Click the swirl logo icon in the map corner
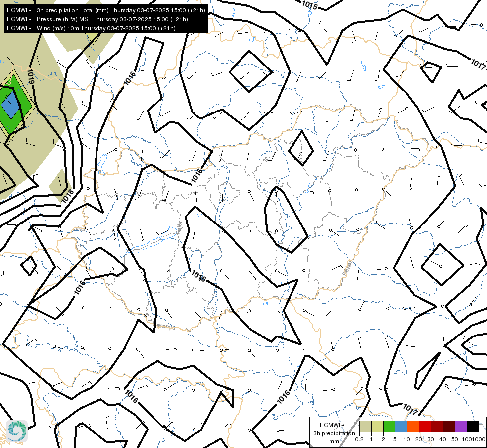Image resolution: width=487 pixels, height=448 pixels. pos(17,431)
